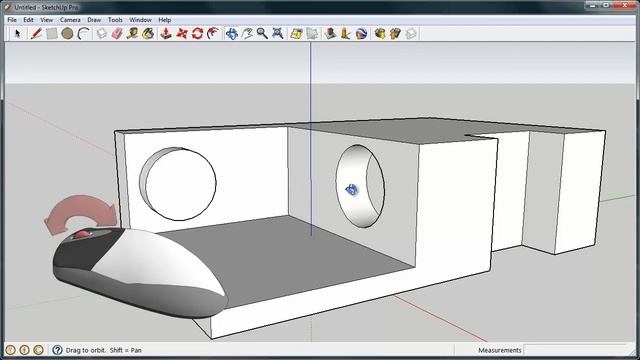Activate the Circle drawing tool
Image resolution: width=640 pixels, height=360 pixels.
[67, 33]
